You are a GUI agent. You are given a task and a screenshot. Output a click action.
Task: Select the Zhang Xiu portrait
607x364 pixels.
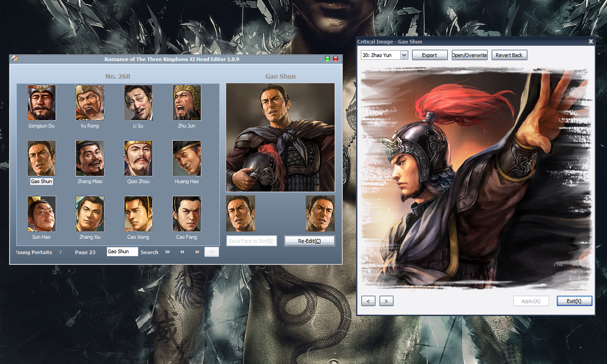point(90,213)
